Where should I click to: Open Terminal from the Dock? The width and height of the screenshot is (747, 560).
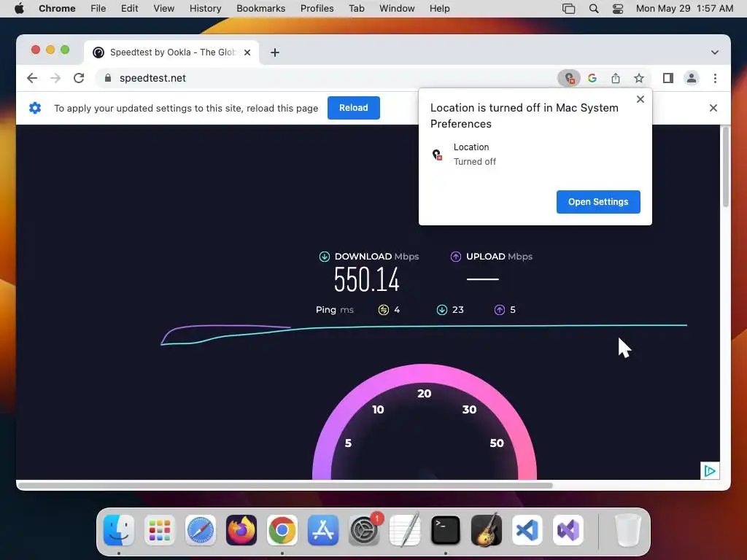click(x=446, y=530)
